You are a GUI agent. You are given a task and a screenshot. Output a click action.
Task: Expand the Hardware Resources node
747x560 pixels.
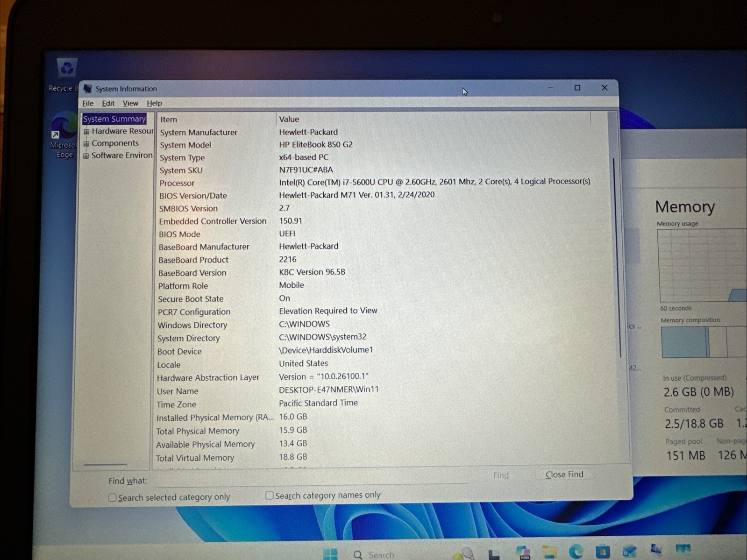pyautogui.click(x=86, y=132)
